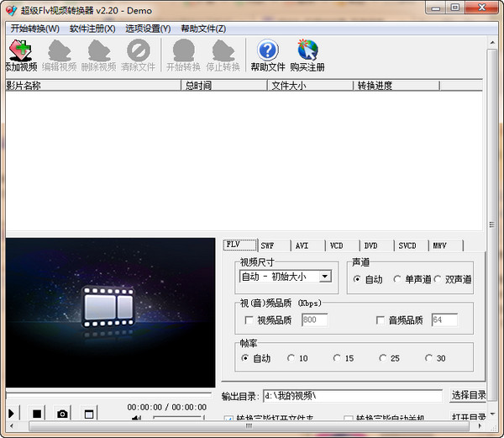Click the Select Directory (选择目录) button
504x438 pixels.
468,395
